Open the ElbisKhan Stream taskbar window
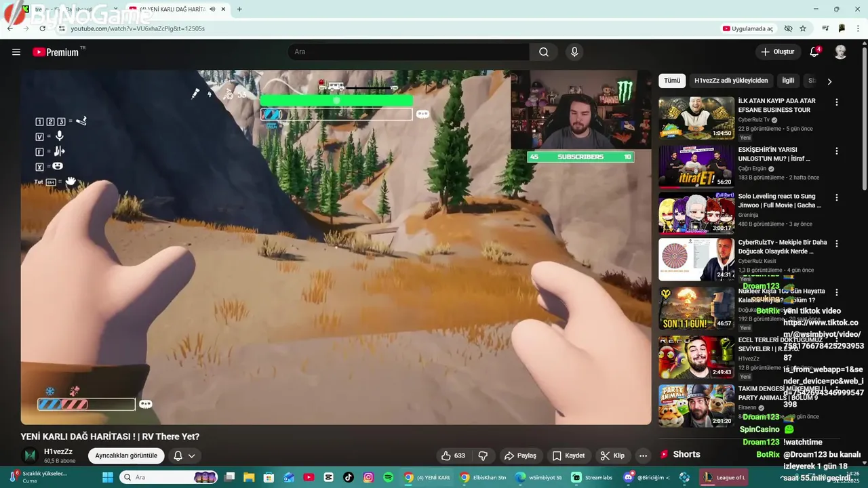This screenshot has height=488, width=868. click(x=484, y=477)
